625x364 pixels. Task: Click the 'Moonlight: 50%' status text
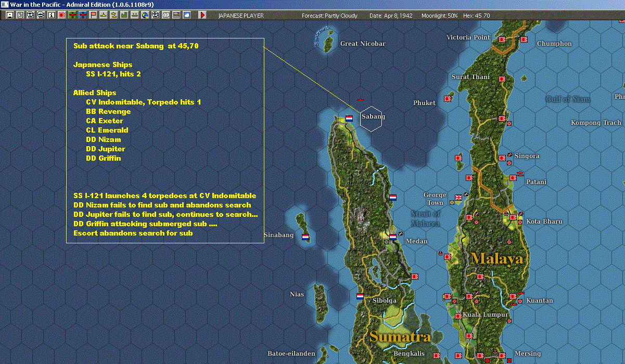440,16
